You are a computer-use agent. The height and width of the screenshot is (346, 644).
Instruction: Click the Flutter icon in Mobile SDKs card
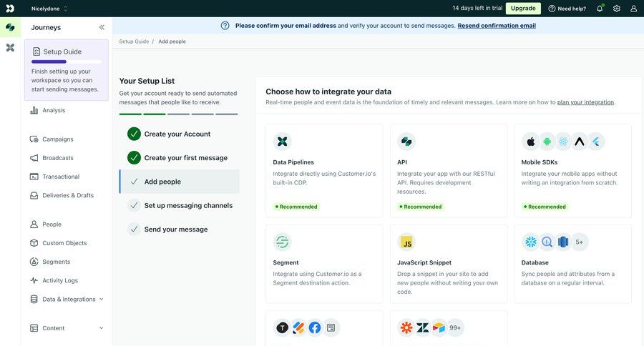[x=596, y=142]
